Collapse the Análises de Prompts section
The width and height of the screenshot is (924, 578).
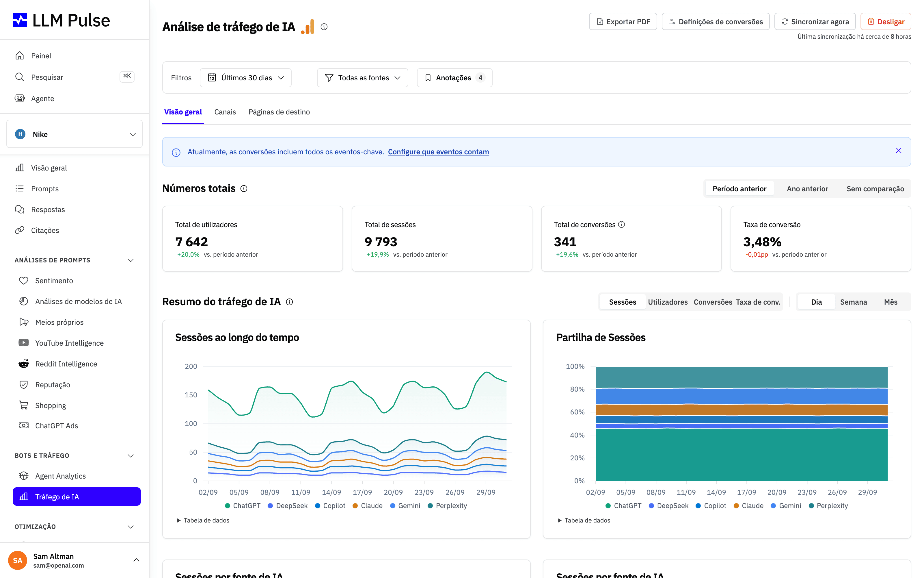point(130,260)
